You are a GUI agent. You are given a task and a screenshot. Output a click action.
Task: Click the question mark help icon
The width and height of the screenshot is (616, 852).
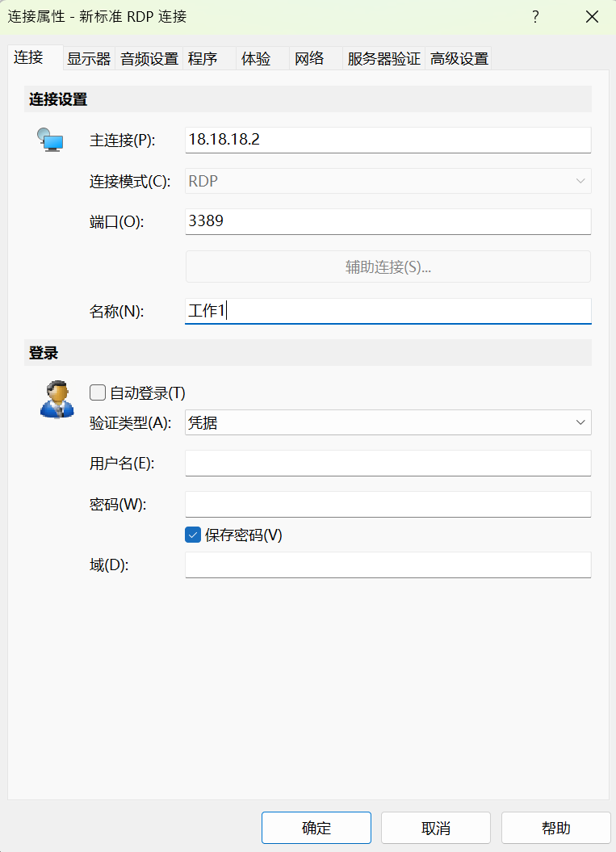click(535, 17)
